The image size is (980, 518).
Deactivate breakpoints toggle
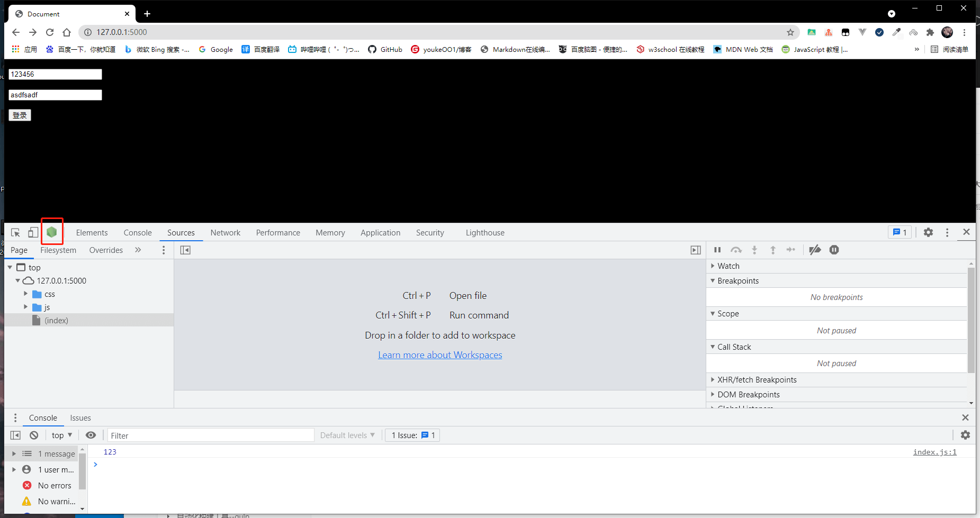pyautogui.click(x=815, y=250)
